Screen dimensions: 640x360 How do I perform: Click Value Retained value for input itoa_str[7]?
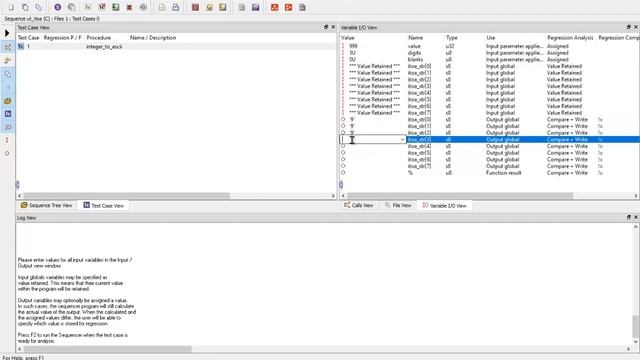(x=374, y=113)
